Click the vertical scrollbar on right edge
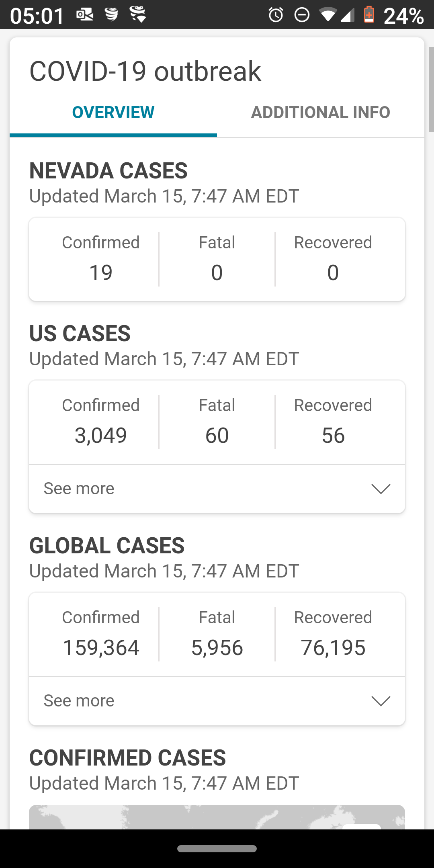This screenshot has width=434, height=868. (431, 89)
